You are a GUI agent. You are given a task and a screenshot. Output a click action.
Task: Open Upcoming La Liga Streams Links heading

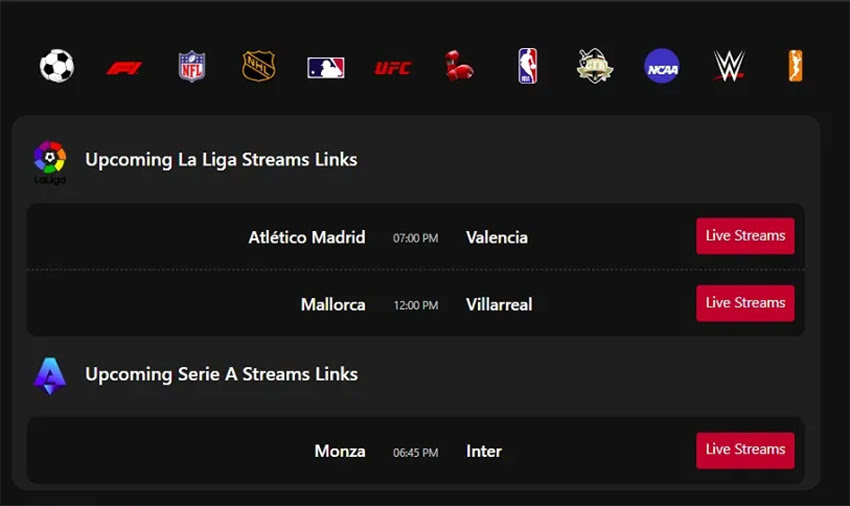click(221, 160)
